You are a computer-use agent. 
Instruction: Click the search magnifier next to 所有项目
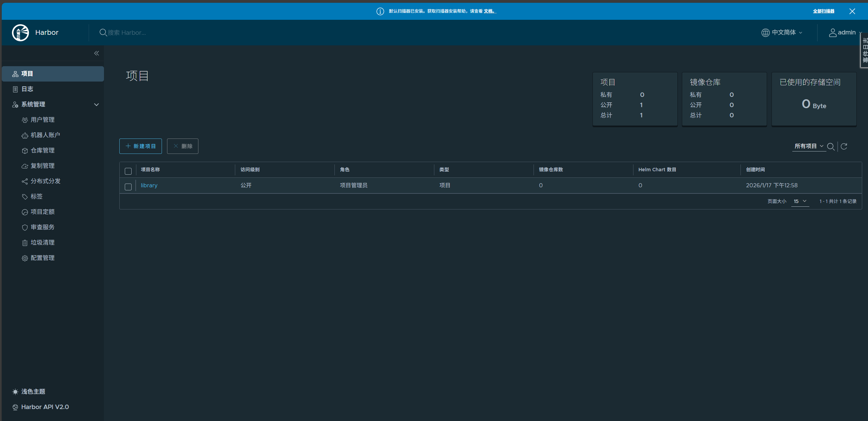point(831,146)
